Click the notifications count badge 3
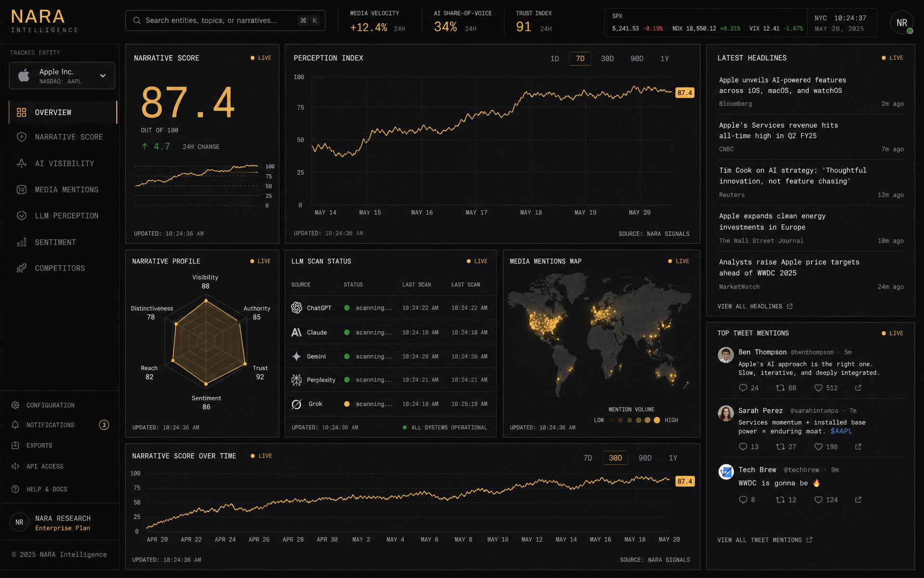Viewport: 924px width, 578px height. [104, 425]
